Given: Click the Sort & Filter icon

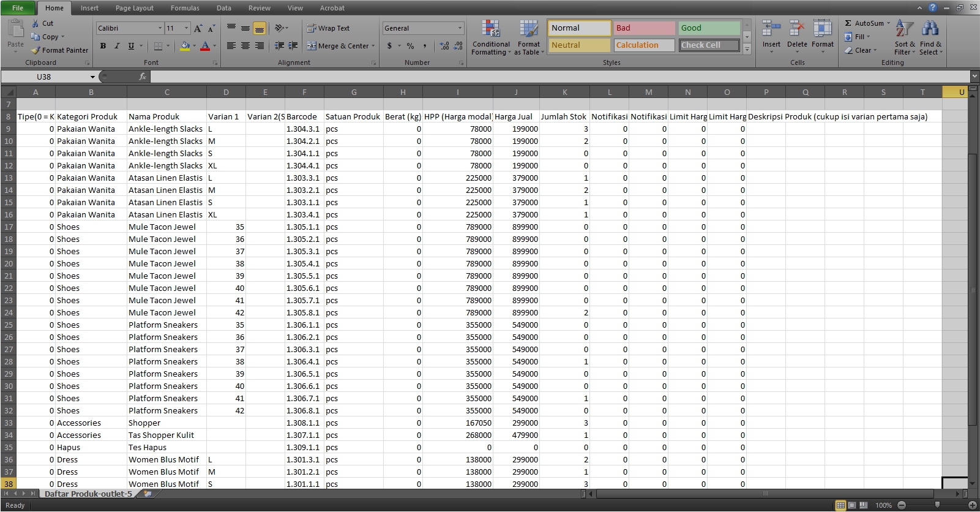Looking at the screenshot, I should tap(904, 29).
